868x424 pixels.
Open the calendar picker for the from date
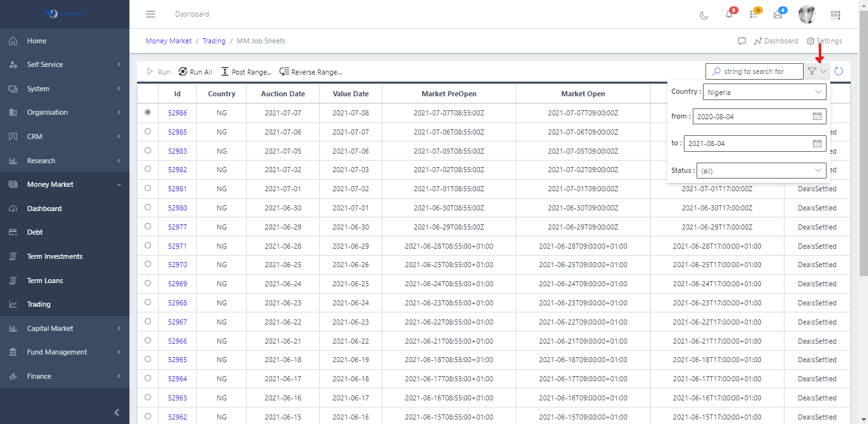pyautogui.click(x=816, y=116)
